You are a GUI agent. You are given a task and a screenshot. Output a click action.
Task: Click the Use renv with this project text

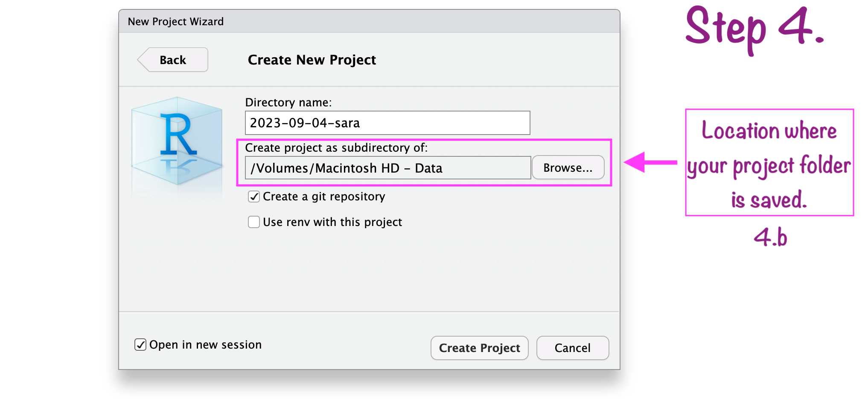(x=332, y=222)
